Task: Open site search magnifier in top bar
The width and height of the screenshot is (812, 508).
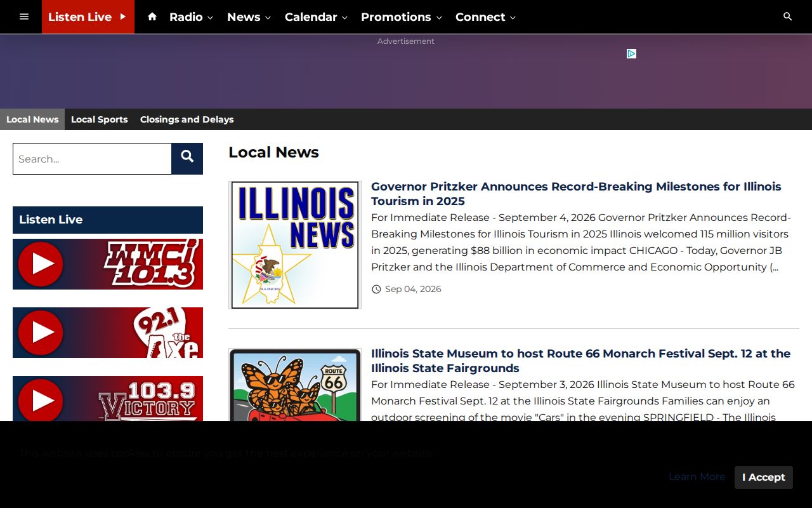Action: 788,17
